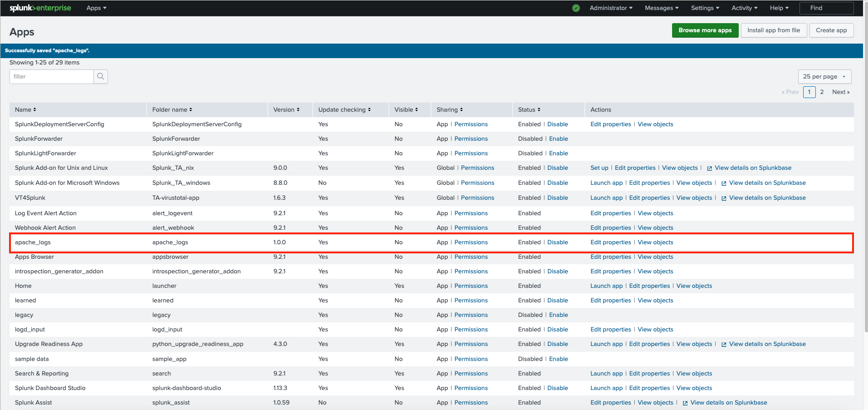Disable SplunkDeploymentServerConfig app
This screenshot has height=410, width=868.
click(x=557, y=124)
